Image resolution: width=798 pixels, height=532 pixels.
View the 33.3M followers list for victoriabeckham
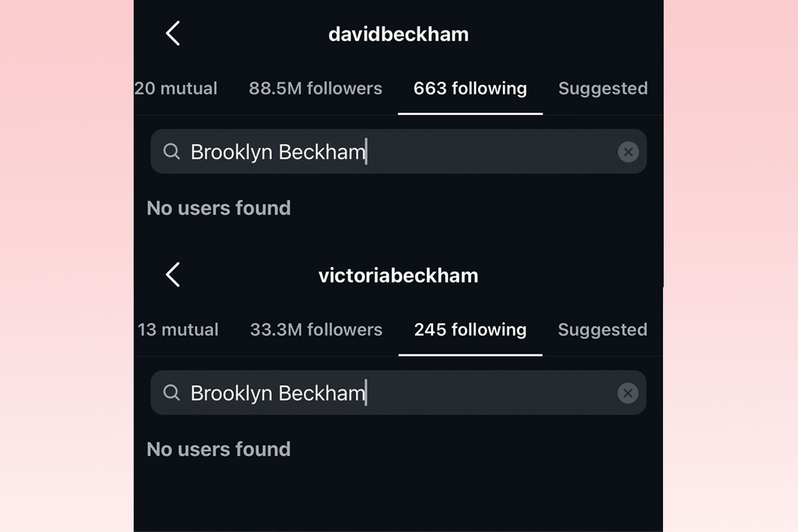click(316, 329)
